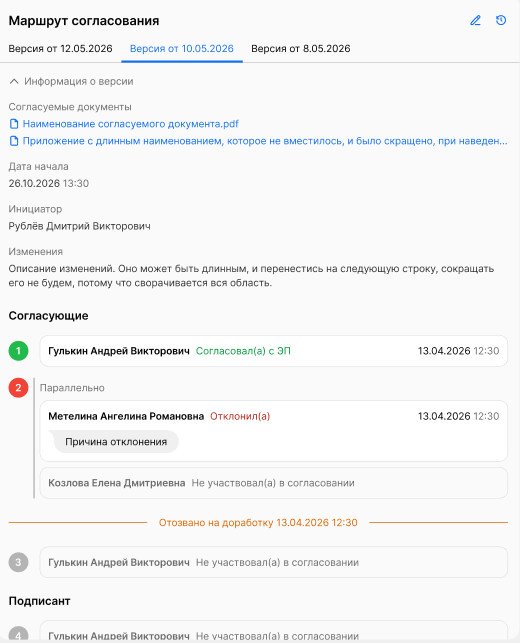Open Гулькин Андрей Викторович approved card

[x=274, y=351]
